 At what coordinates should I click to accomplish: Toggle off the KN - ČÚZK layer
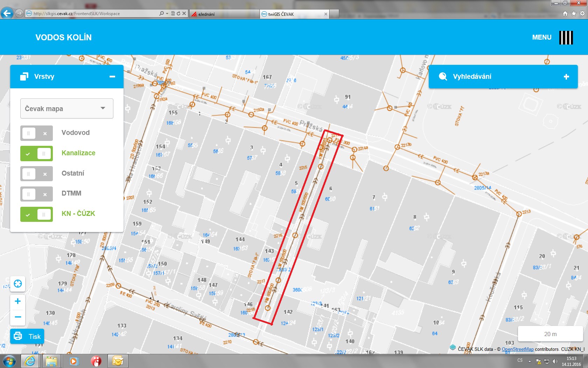(x=36, y=214)
